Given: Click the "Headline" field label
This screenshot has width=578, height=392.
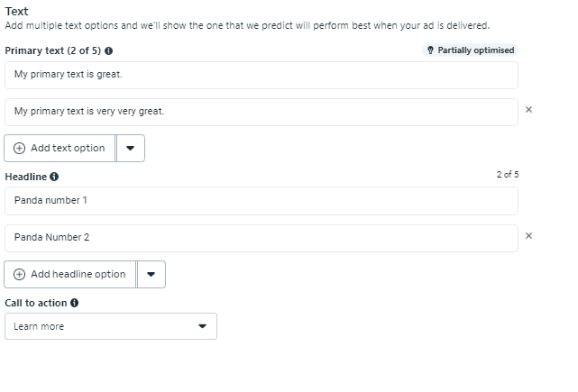Looking at the screenshot, I should coord(25,177).
